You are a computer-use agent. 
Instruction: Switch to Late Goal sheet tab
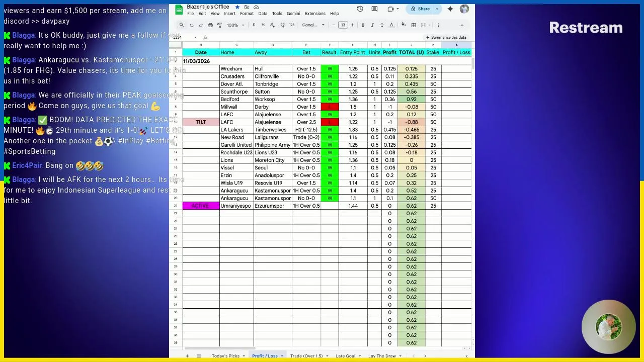(x=345, y=356)
